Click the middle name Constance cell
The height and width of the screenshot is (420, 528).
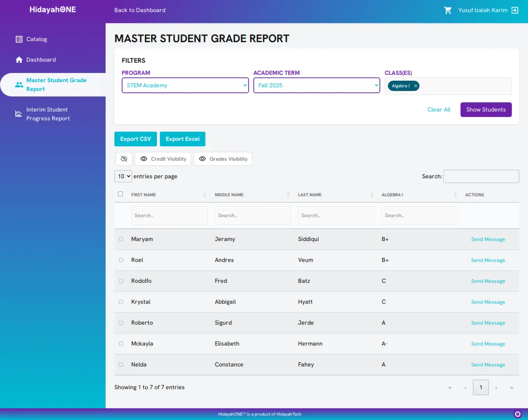click(x=229, y=365)
